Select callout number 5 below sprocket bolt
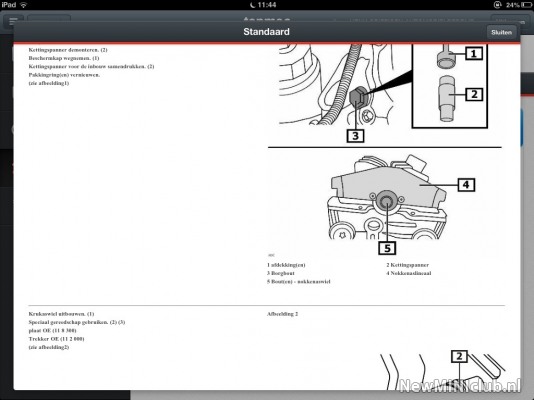 [387, 248]
